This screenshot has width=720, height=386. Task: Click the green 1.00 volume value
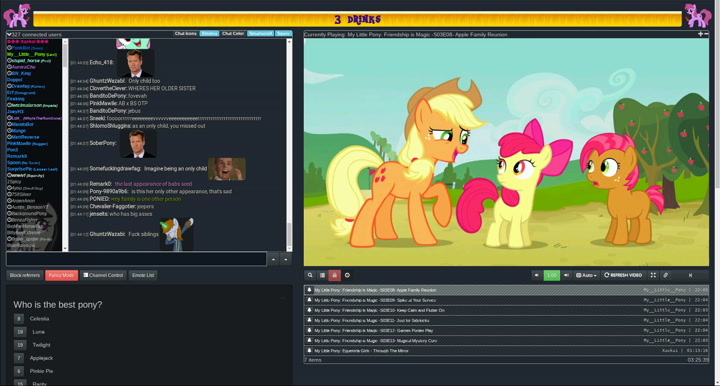[551, 275]
